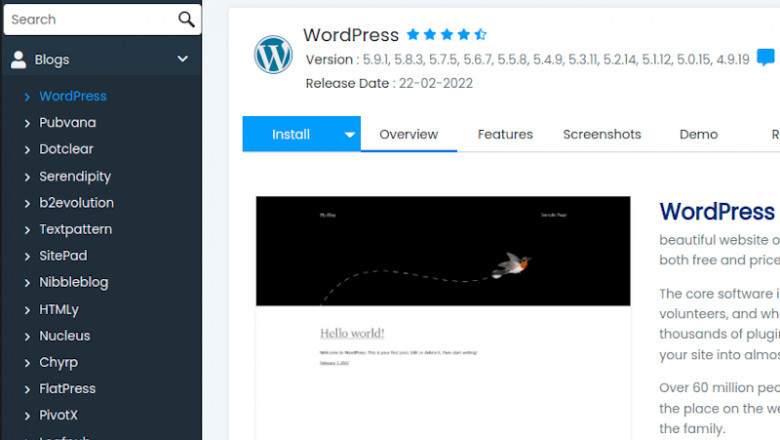Image resolution: width=780 pixels, height=440 pixels.
Task: Click the chevron beside Nibbleblog
Action: point(27,283)
